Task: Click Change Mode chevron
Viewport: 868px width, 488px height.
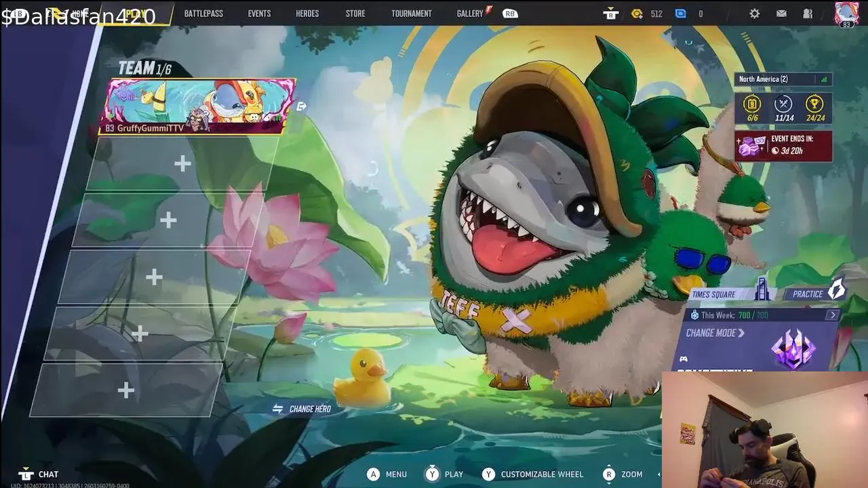Action: tap(741, 333)
